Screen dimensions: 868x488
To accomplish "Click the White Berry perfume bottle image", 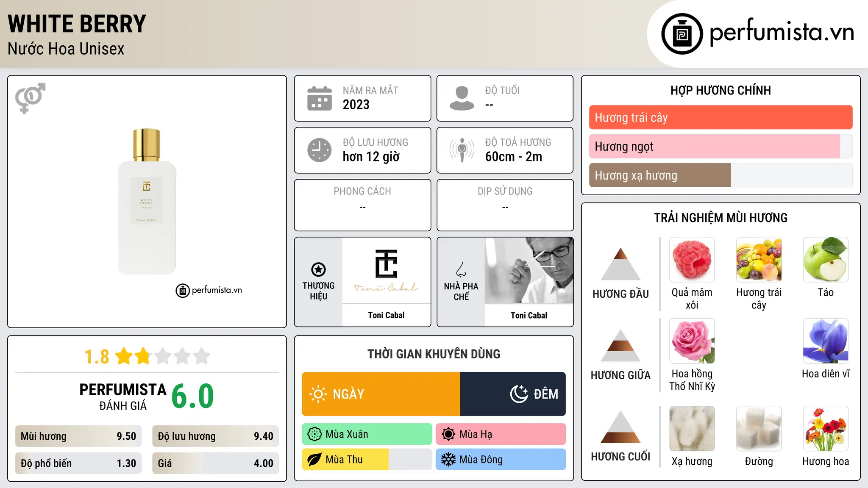I will click(x=147, y=201).
